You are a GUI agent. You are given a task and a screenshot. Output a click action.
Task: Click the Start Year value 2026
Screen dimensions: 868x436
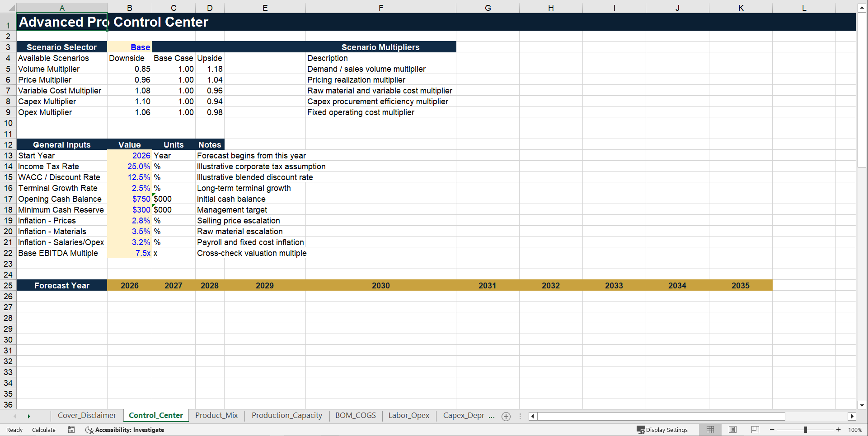130,156
